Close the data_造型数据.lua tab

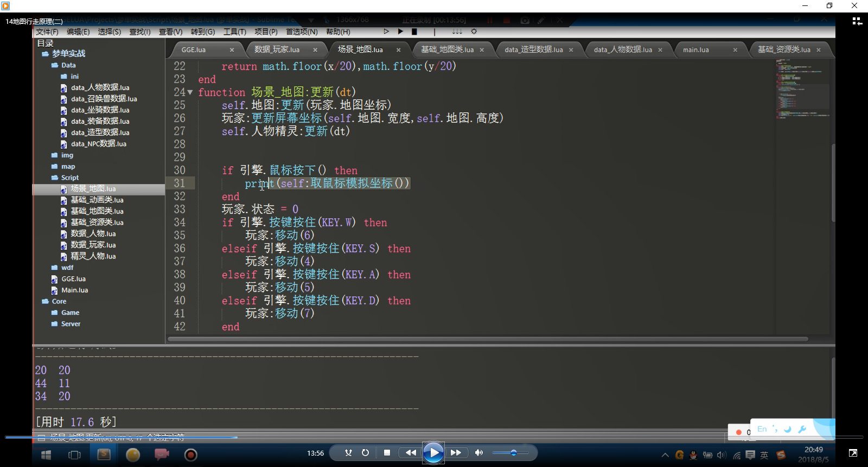[571, 50]
